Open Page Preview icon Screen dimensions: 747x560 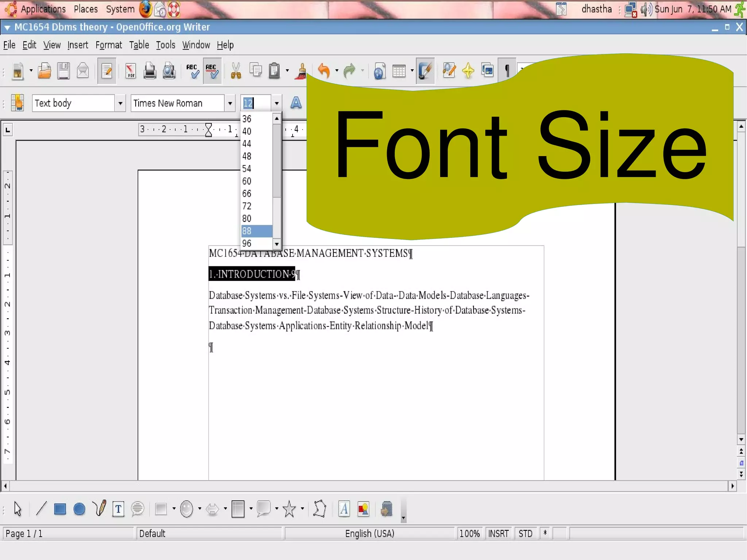tap(169, 71)
